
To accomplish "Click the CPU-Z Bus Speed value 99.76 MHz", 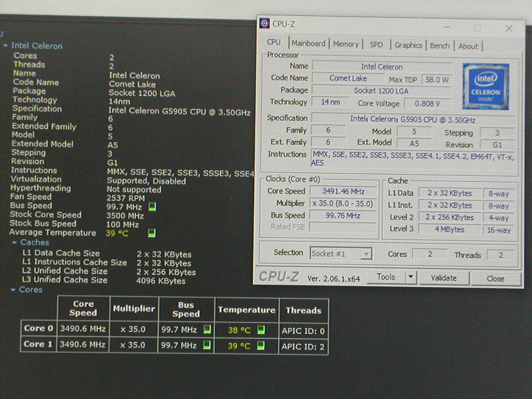I will click(x=343, y=216).
